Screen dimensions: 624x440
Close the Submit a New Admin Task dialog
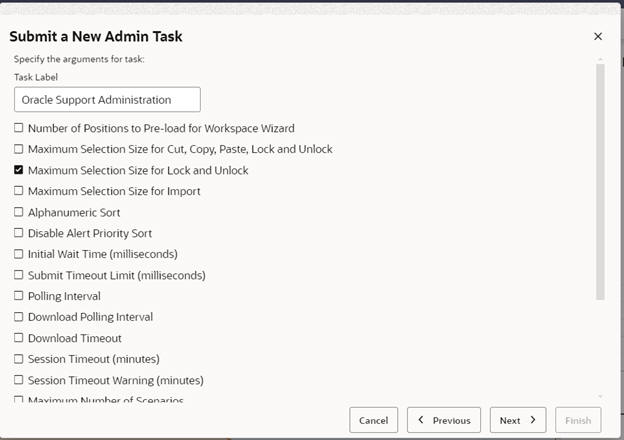[x=598, y=37]
